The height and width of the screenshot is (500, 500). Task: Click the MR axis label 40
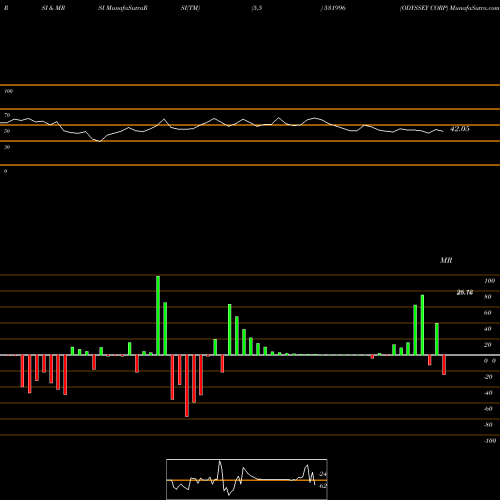pos(488,329)
